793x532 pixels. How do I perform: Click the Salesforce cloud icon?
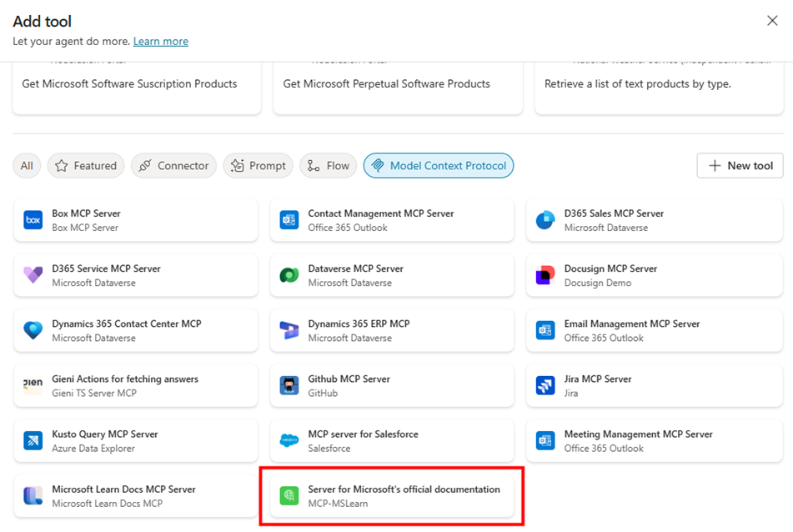click(289, 440)
